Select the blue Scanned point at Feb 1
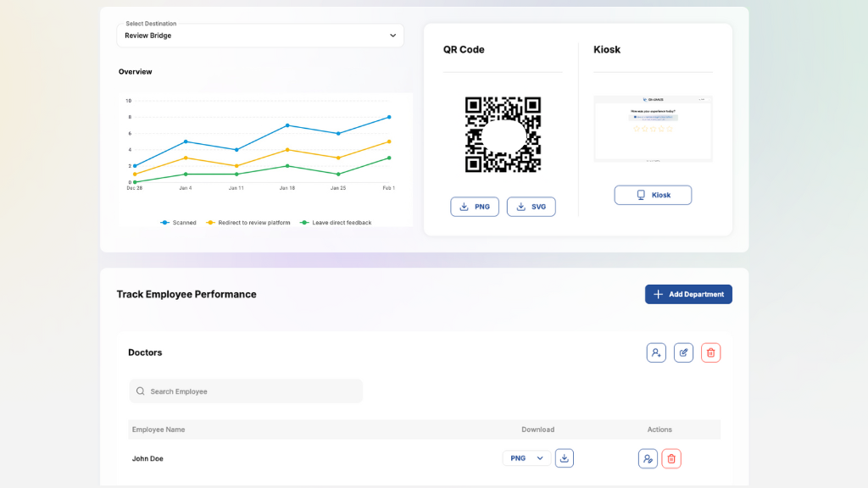This screenshot has width=868, height=488. [389, 117]
